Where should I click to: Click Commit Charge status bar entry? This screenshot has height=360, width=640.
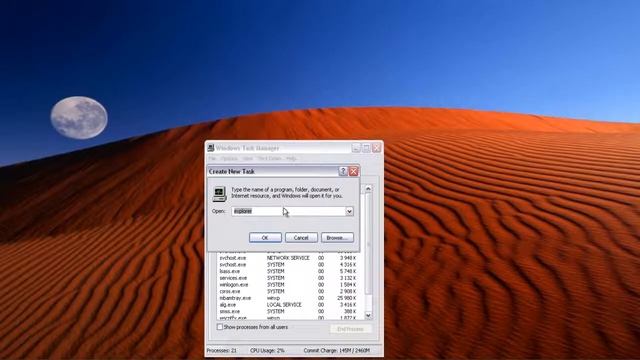point(337,350)
